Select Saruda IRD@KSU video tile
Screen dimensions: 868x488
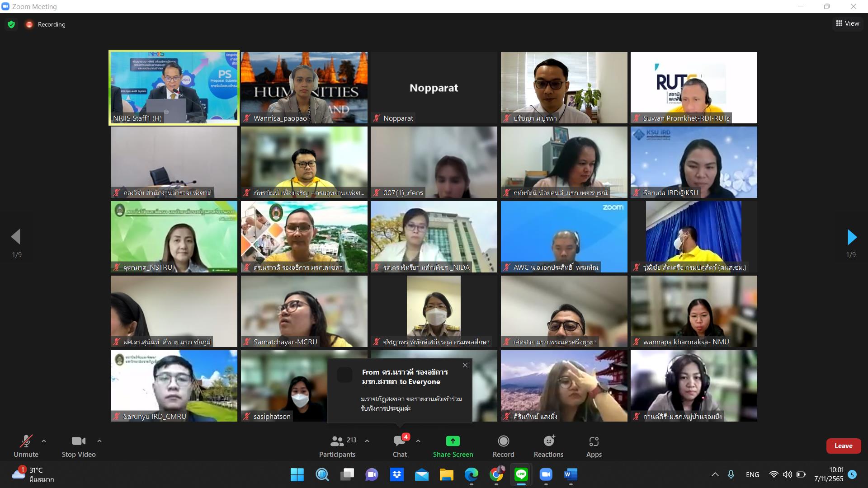(694, 162)
